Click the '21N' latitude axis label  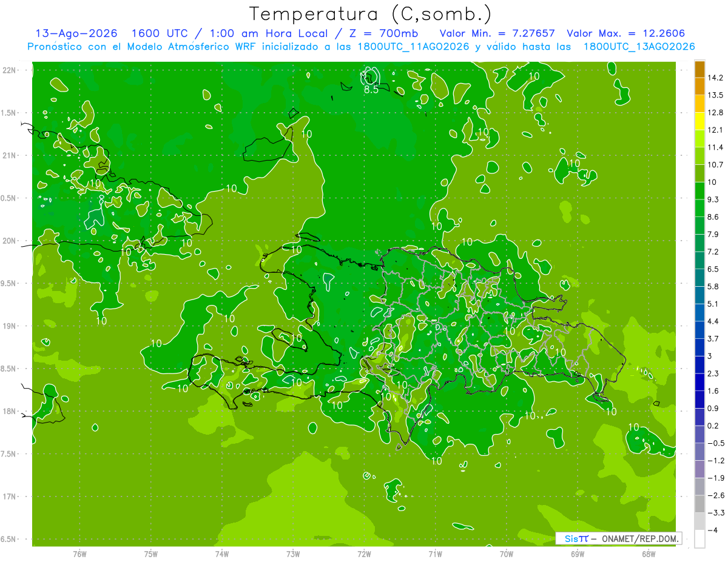(x=10, y=155)
